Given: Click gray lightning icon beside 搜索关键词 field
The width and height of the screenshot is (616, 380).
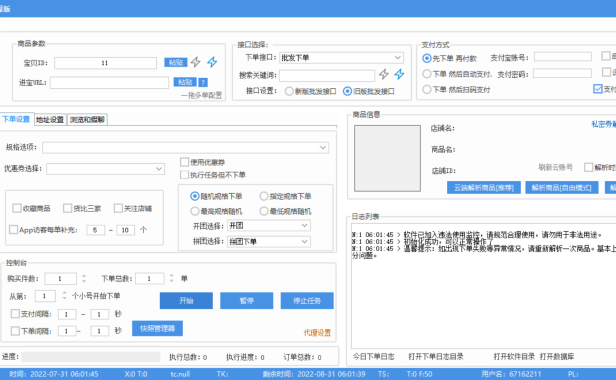Looking at the screenshot, I should (384, 74).
